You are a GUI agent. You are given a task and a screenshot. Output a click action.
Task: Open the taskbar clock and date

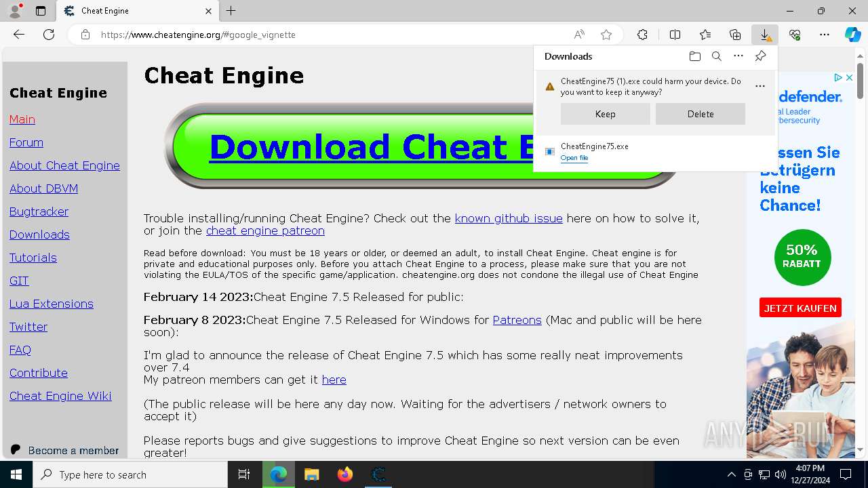coord(810,474)
